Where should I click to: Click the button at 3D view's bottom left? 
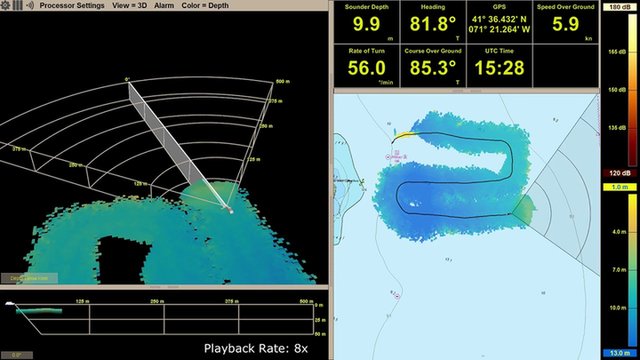click(29, 278)
